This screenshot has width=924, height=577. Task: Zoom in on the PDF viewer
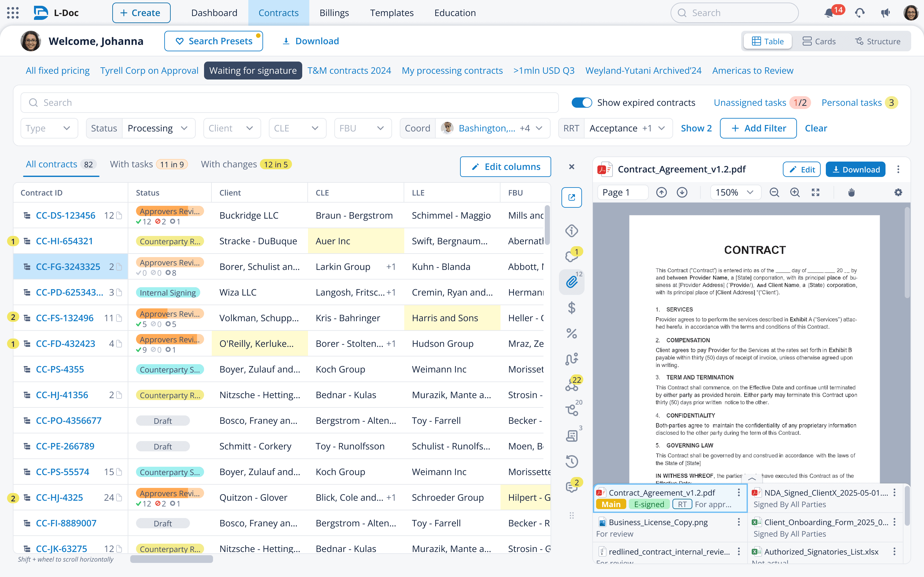[795, 192]
